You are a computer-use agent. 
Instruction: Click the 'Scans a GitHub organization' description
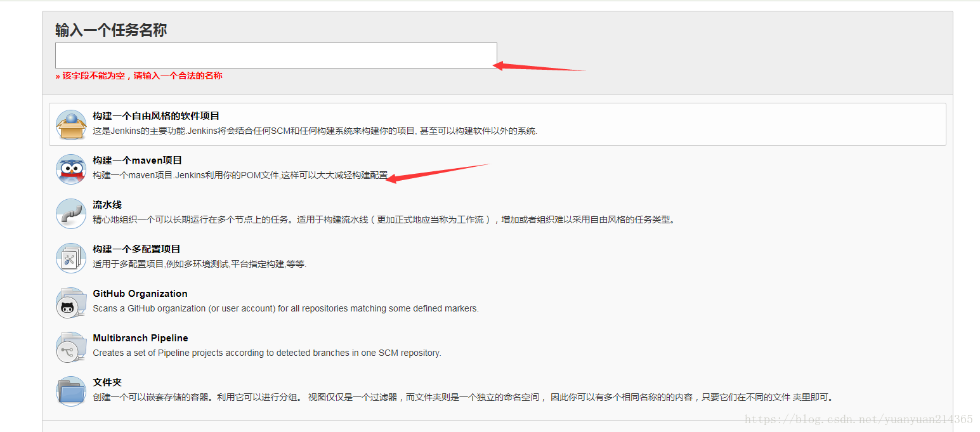(286, 309)
